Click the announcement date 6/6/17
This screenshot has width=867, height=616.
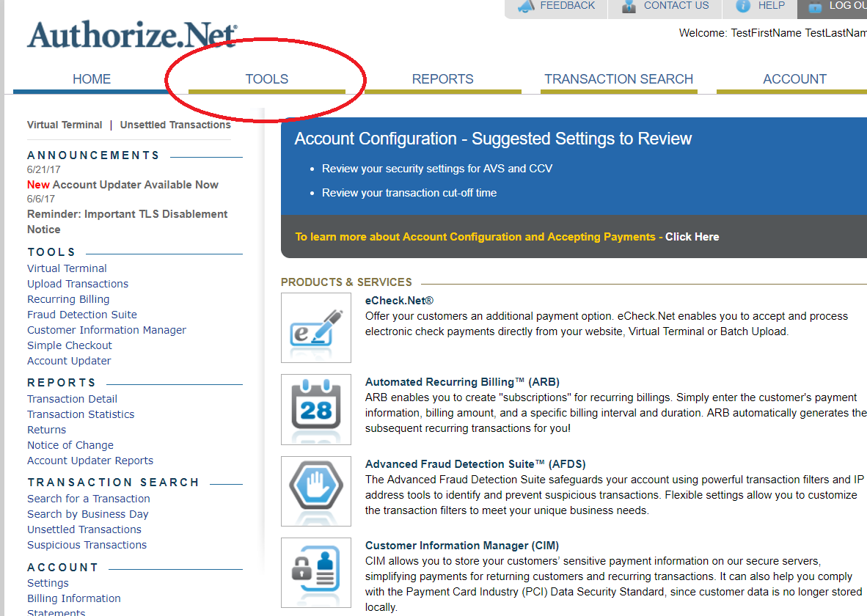(x=41, y=199)
